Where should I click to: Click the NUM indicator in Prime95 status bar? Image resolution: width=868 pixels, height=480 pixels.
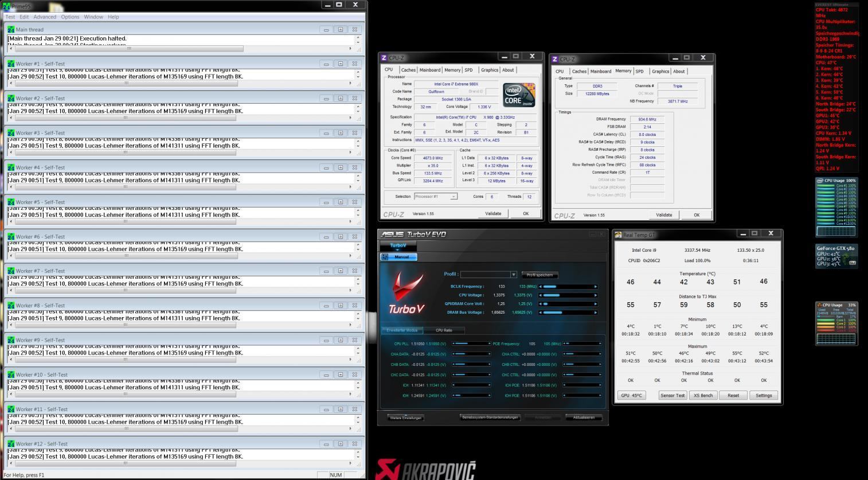tap(336, 475)
